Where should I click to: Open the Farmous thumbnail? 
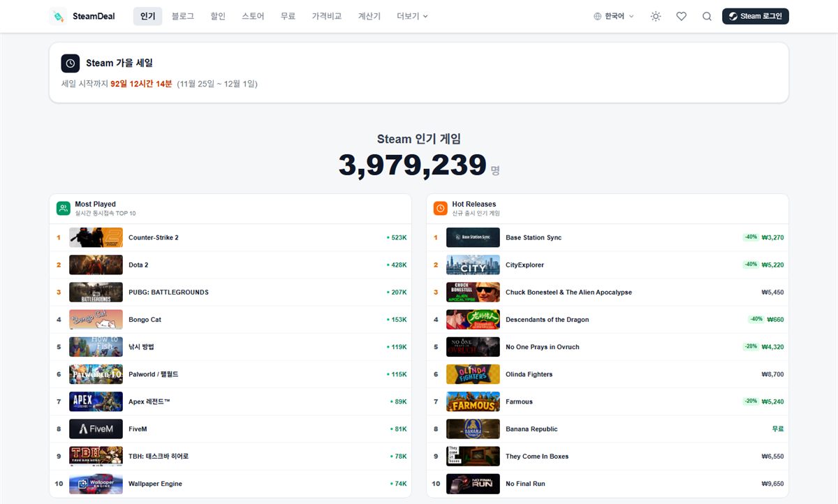pos(473,401)
